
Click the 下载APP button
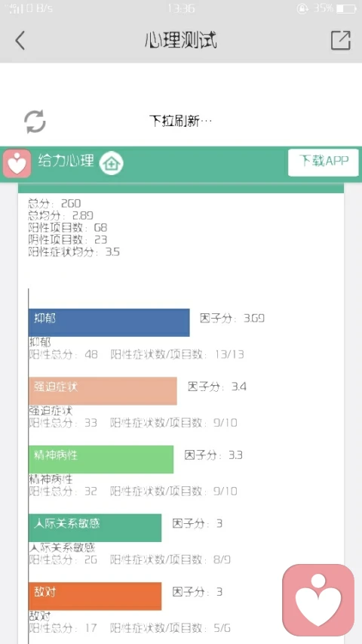[x=324, y=162]
